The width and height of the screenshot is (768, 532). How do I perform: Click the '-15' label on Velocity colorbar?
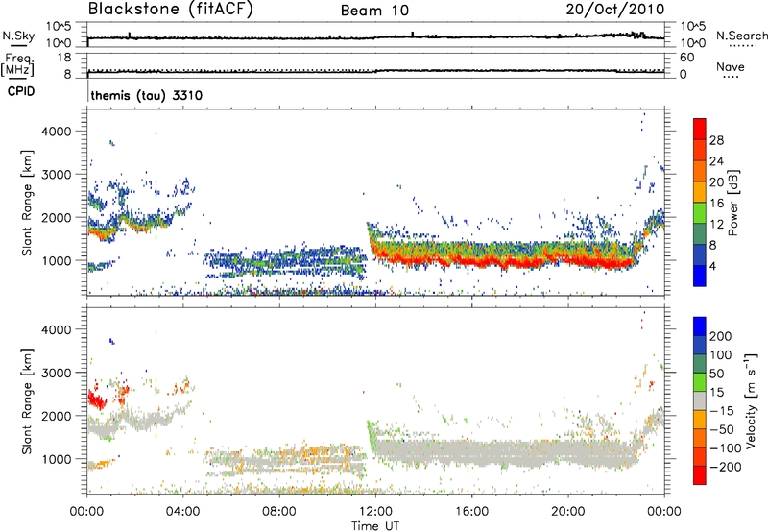(x=722, y=410)
